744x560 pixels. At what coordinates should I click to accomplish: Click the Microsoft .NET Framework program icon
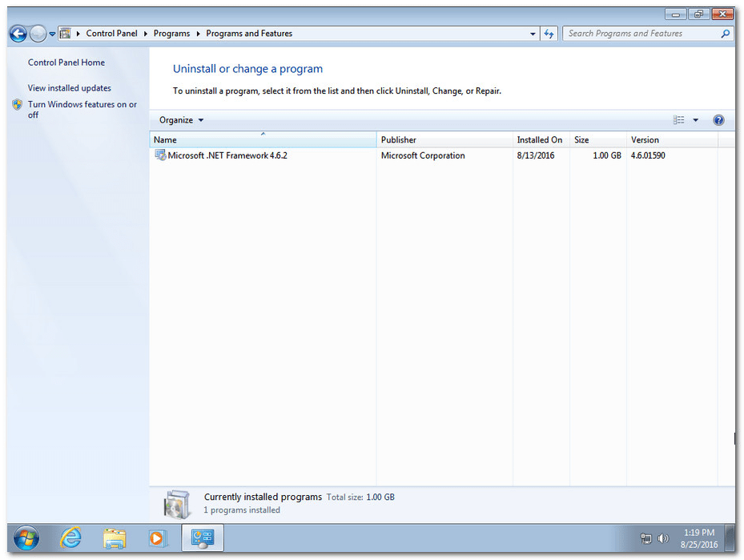tap(160, 155)
